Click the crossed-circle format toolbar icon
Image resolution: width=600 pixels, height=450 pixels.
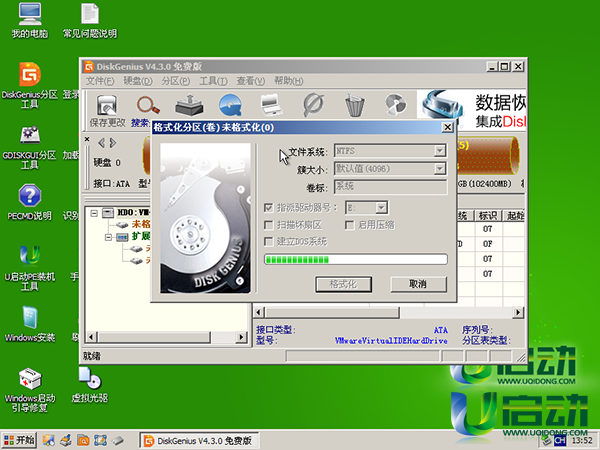[x=313, y=105]
